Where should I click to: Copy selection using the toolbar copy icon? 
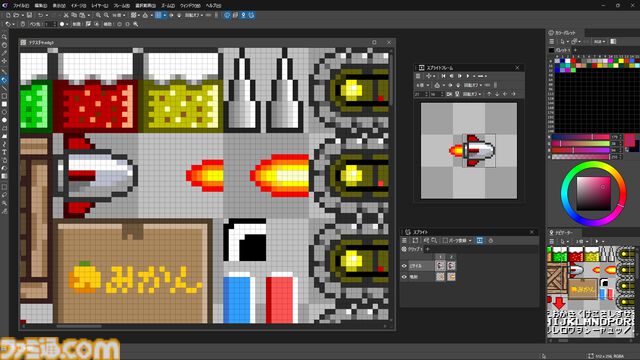pos(74,15)
